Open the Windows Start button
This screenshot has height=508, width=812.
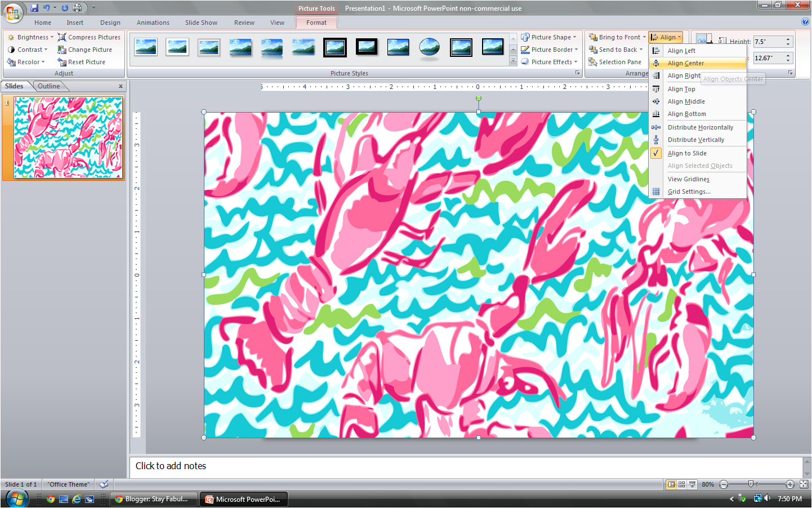click(x=17, y=499)
